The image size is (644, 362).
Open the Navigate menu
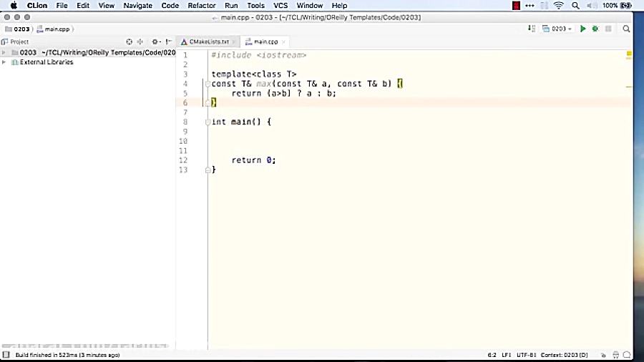point(137,6)
